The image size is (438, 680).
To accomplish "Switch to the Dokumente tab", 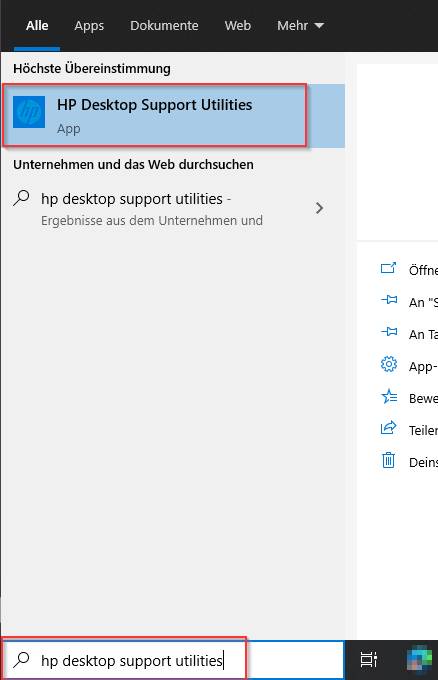I will click(x=164, y=26).
